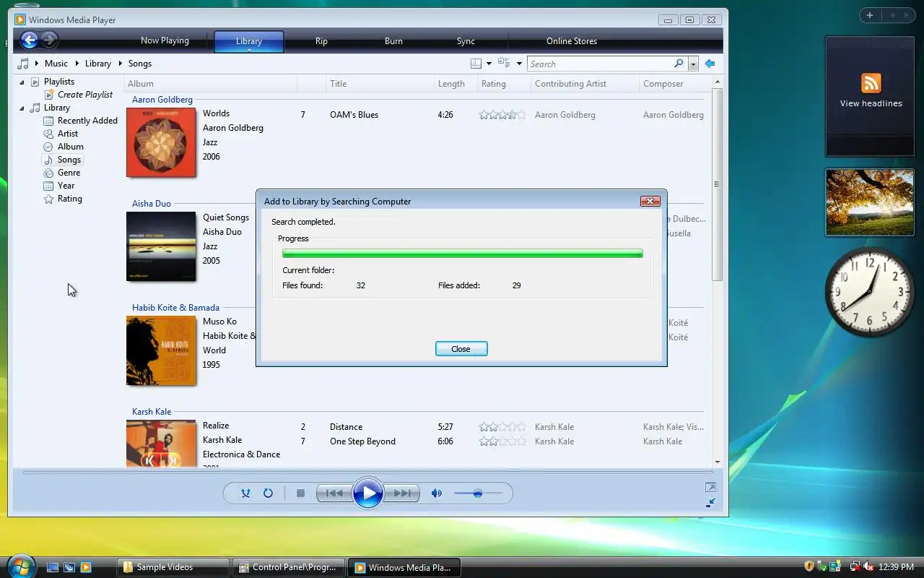Select Songs in library tree
This screenshot has width=924, height=578.
pos(69,160)
